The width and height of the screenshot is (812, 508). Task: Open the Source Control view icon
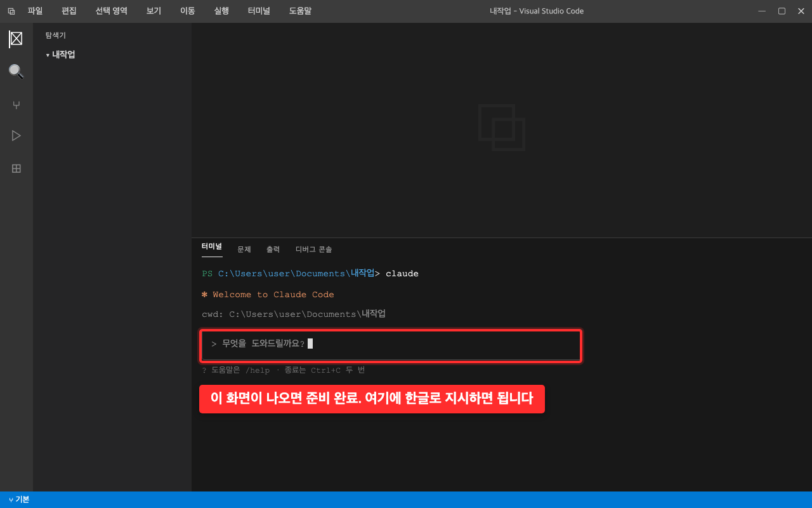16,105
